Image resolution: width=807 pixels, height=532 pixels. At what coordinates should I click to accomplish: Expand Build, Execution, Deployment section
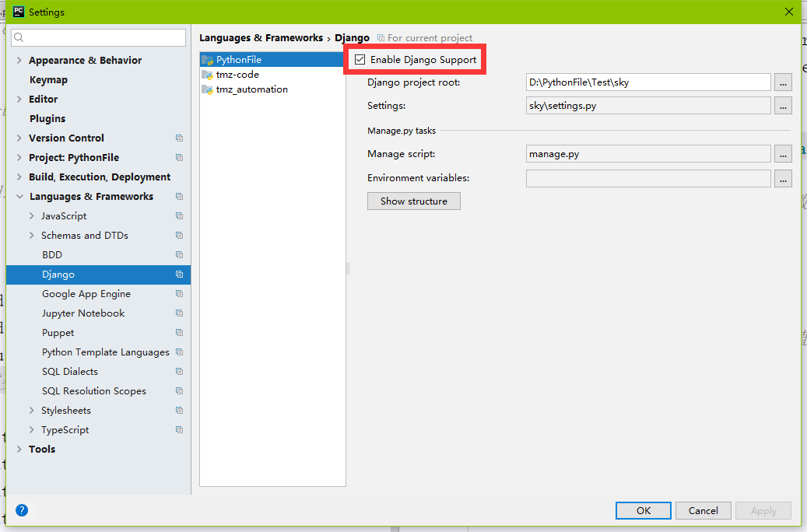19,177
